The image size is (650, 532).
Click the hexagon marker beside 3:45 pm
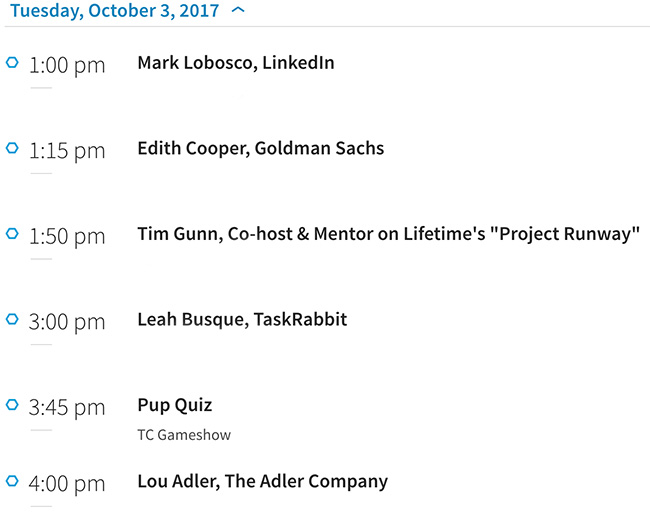12,404
